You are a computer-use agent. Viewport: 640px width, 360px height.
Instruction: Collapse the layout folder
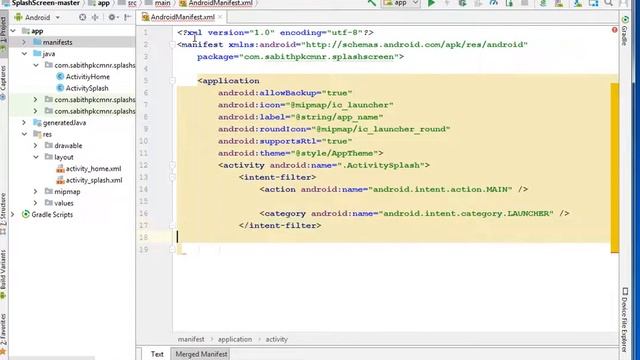pyautogui.click(x=36, y=157)
